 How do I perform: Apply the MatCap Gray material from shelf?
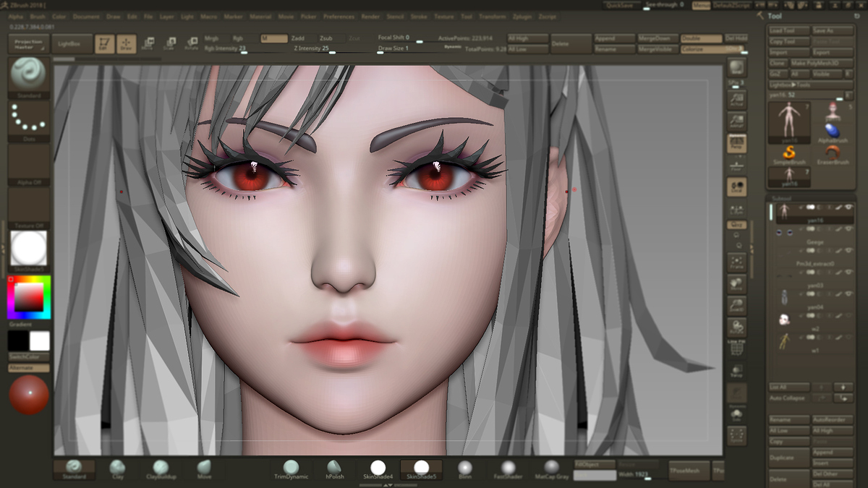[552, 469]
